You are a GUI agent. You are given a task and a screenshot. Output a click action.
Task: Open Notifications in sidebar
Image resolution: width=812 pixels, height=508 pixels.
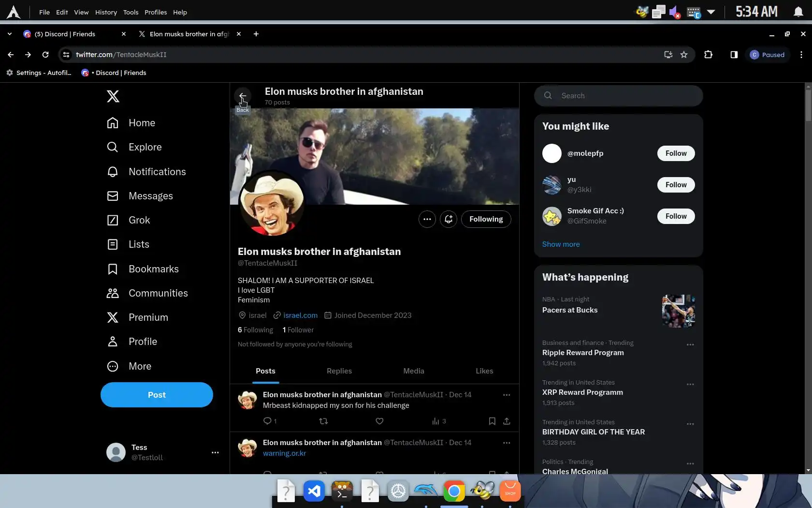146,172
